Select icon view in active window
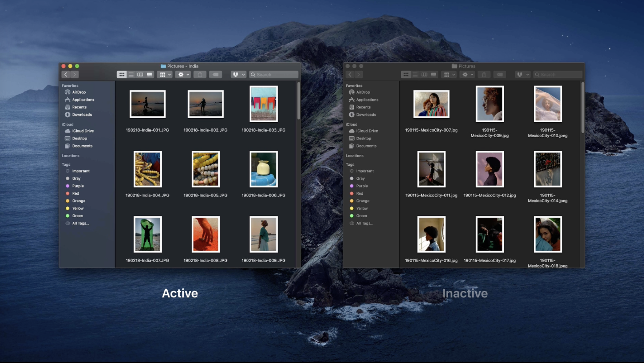Screen dimensions: 644x363 click(122, 75)
